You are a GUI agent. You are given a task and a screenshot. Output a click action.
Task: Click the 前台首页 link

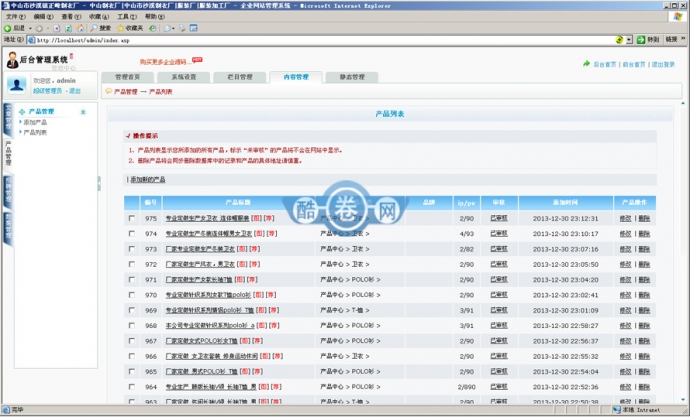[634, 64]
